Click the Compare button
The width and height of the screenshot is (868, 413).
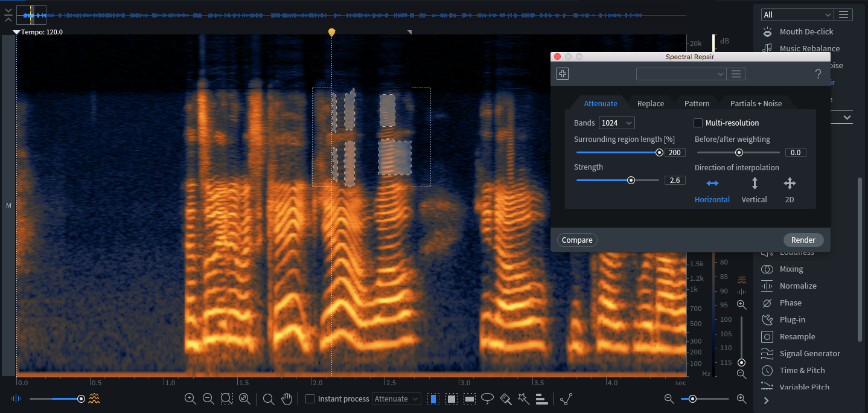[x=577, y=240]
